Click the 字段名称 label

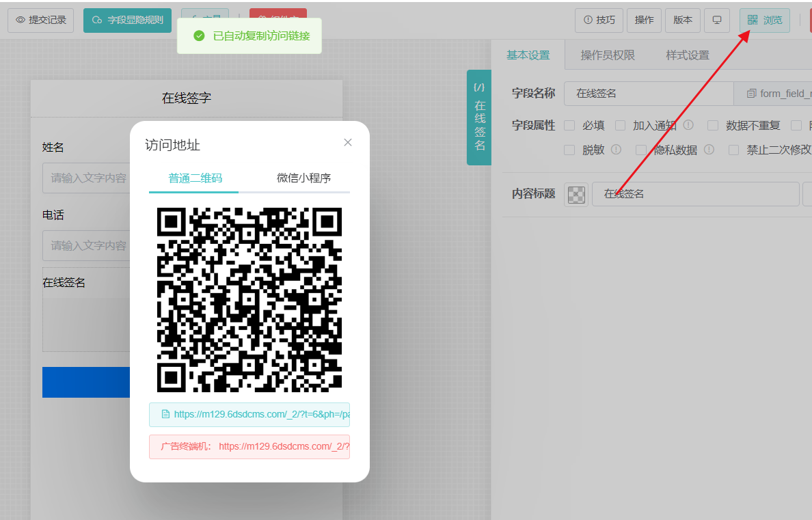tap(533, 93)
